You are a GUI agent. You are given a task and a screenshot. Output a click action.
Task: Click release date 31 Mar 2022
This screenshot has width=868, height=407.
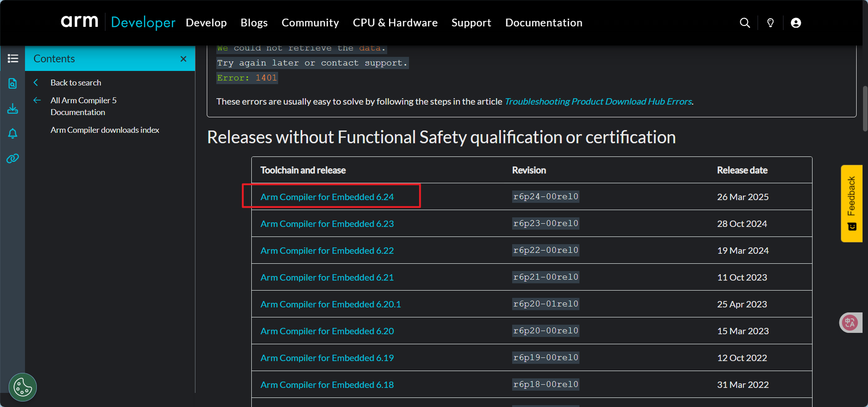[743, 385]
